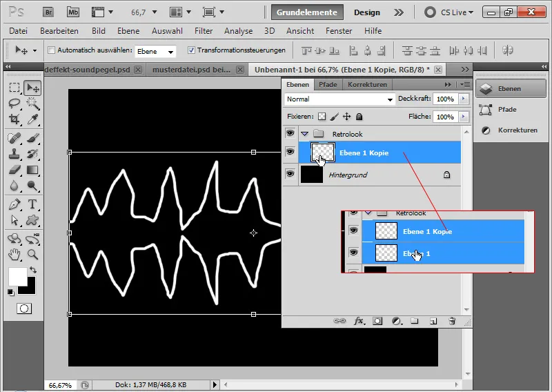Select the 3D Rotate tool
552x392 pixels.
tap(14, 239)
